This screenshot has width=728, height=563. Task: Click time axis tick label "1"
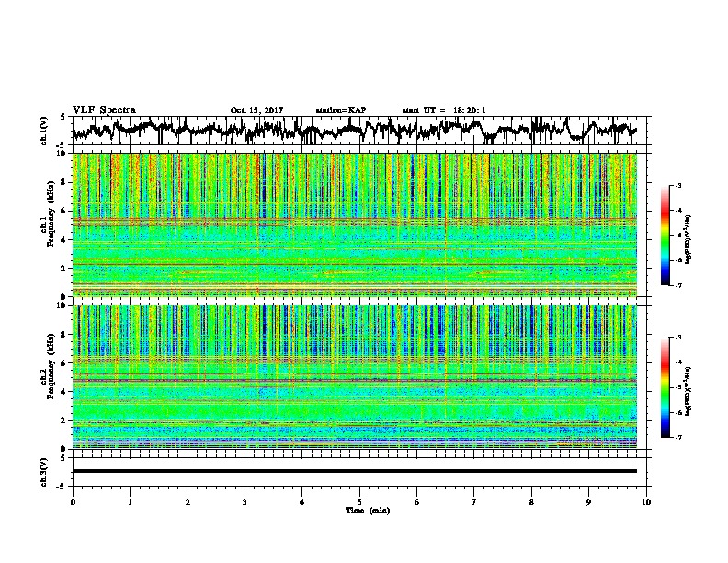130,502
